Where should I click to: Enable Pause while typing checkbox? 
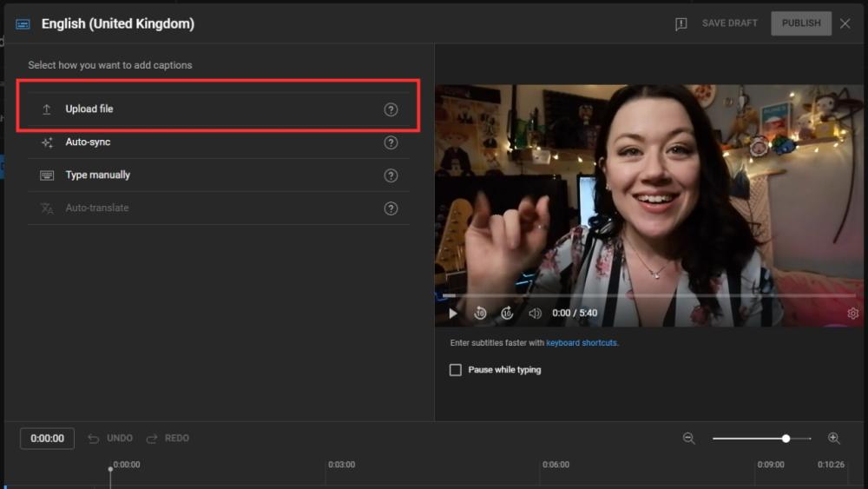pyautogui.click(x=455, y=370)
